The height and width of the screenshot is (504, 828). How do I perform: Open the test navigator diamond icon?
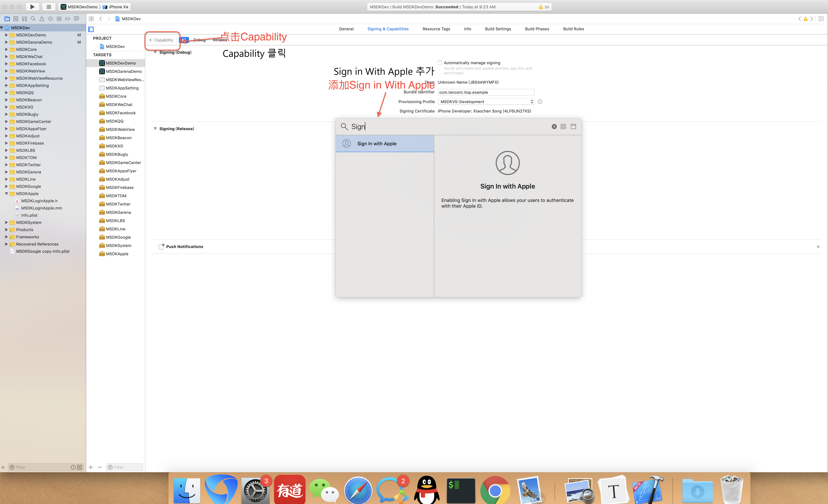click(x=50, y=19)
